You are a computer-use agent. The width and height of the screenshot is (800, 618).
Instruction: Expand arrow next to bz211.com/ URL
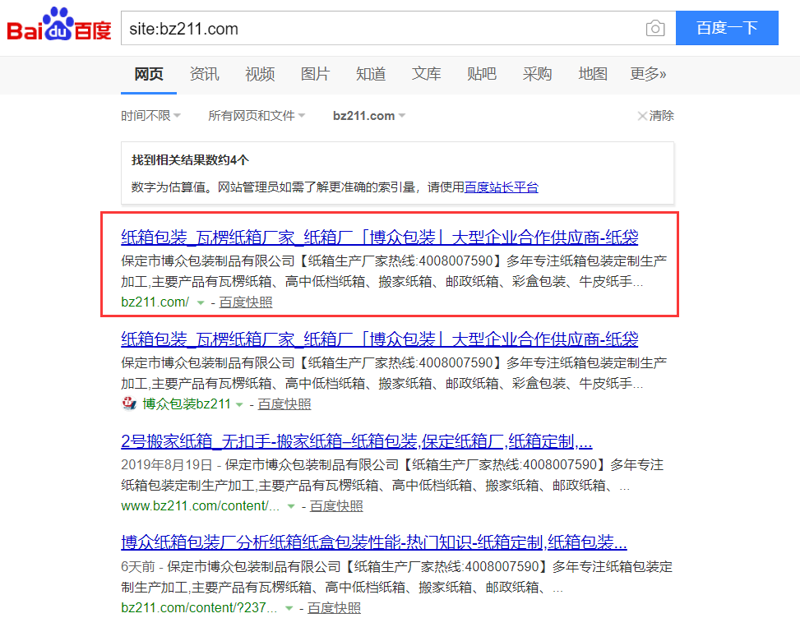click(201, 303)
